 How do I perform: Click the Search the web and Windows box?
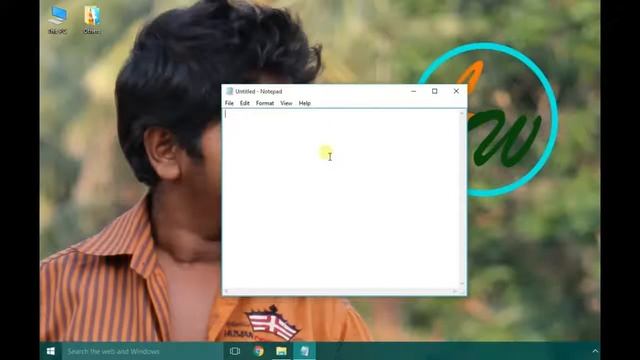[142, 351]
